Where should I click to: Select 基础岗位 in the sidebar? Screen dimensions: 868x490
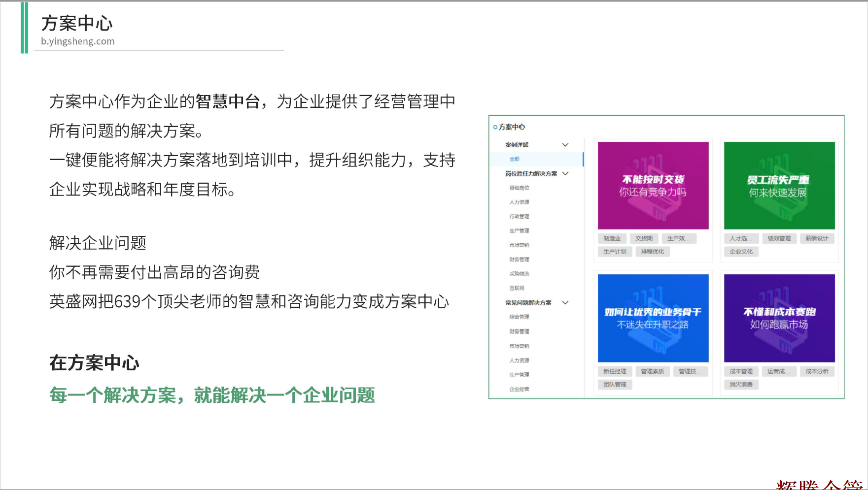[x=519, y=188]
